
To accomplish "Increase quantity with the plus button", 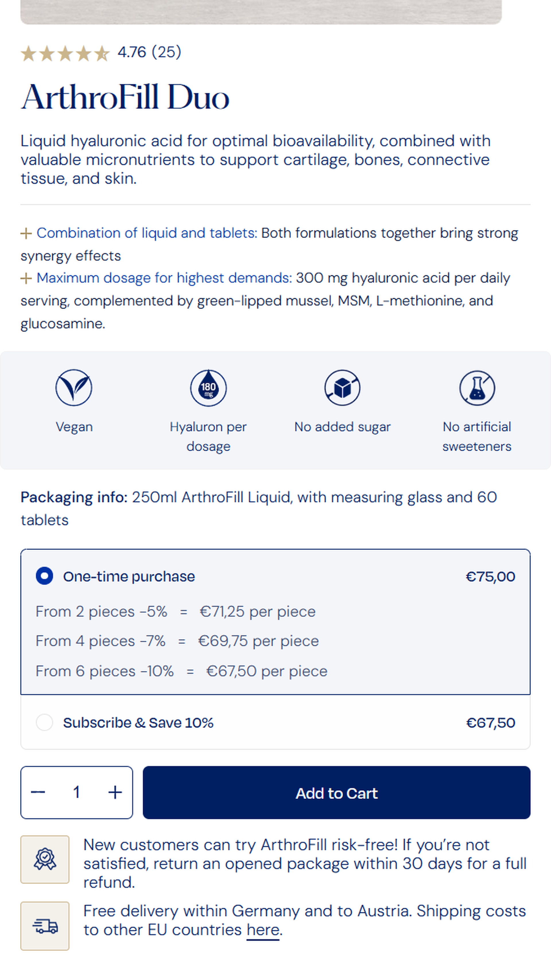I will tap(115, 792).
